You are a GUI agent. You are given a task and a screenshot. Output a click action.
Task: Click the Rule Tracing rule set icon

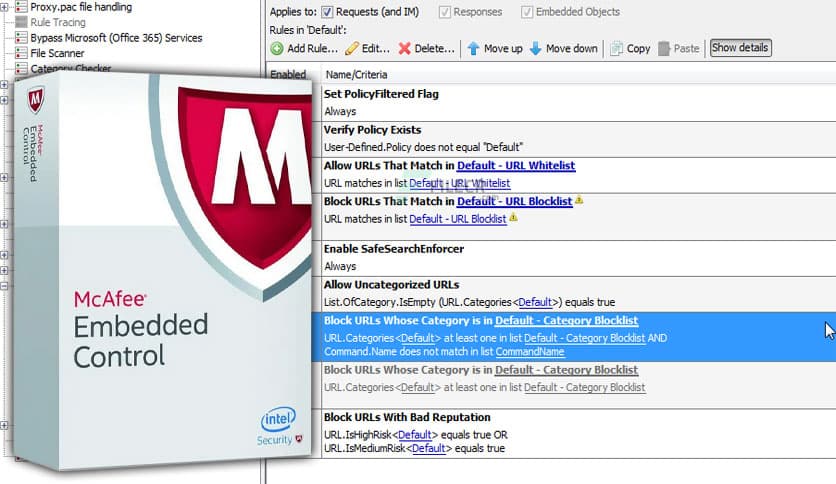click(x=21, y=22)
